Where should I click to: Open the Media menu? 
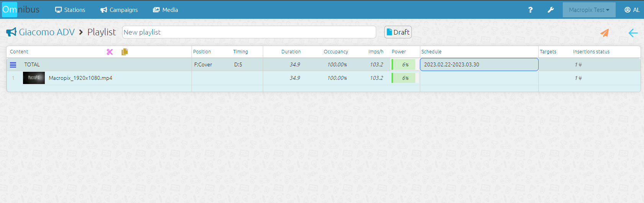(166, 10)
